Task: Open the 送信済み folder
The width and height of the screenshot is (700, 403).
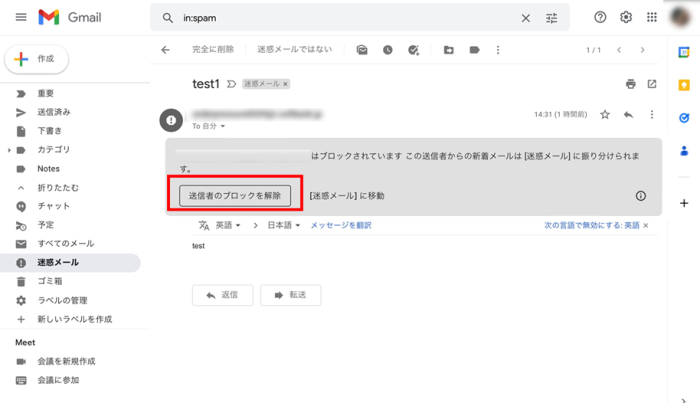Action: click(x=54, y=112)
